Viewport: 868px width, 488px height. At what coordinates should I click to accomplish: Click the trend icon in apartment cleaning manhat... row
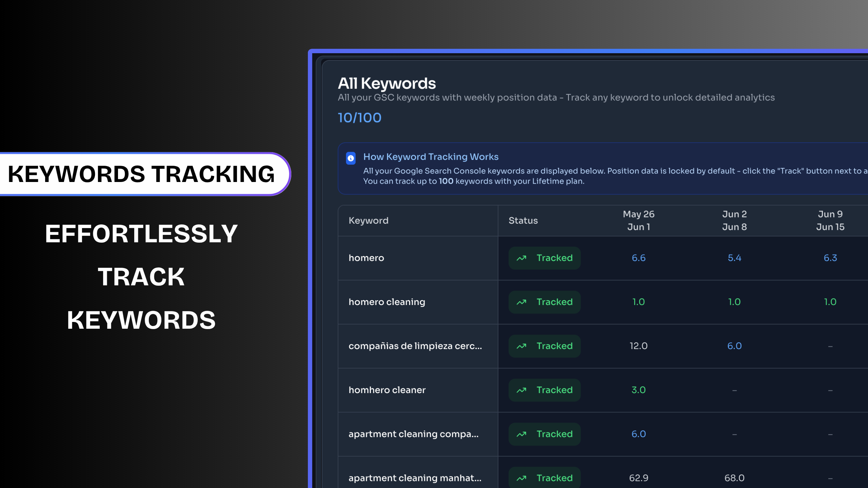[521, 479]
